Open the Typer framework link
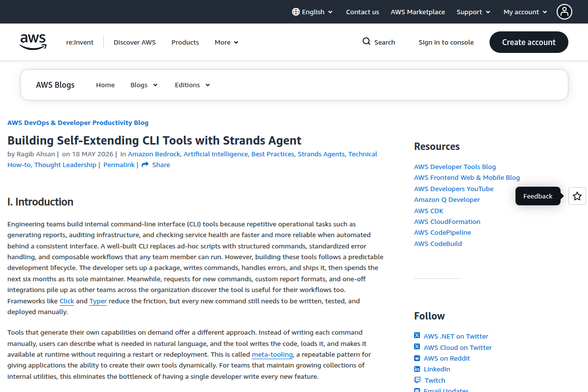The height and width of the screenshot is (392, 588). coord(98,301)
